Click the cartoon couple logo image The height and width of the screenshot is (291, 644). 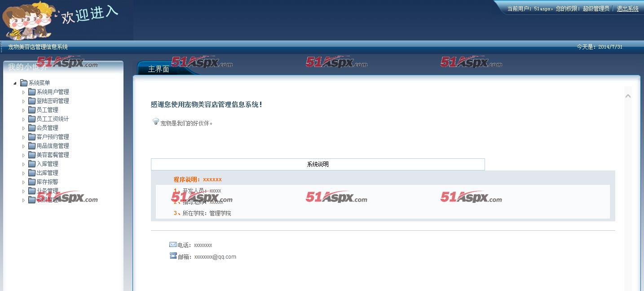coord(28,20)
